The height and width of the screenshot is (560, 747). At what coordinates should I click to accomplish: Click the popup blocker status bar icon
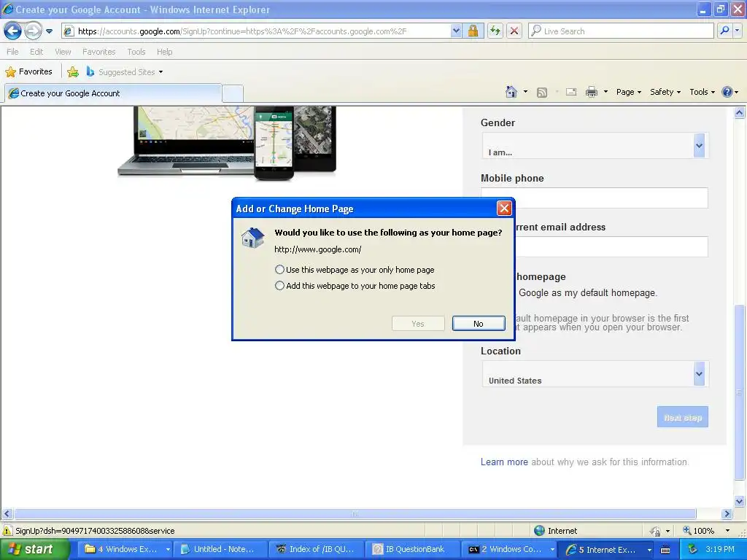pos(656,531)
